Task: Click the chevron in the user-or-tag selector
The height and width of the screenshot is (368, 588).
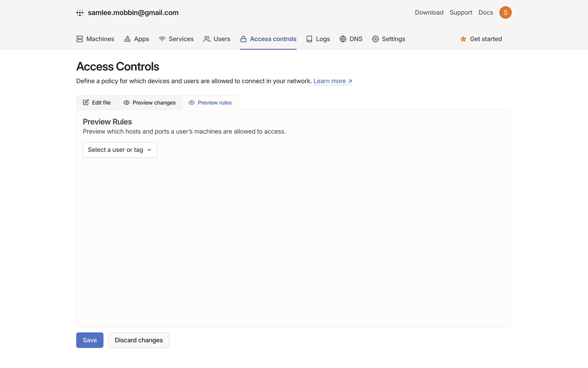Action: (149, 150)
